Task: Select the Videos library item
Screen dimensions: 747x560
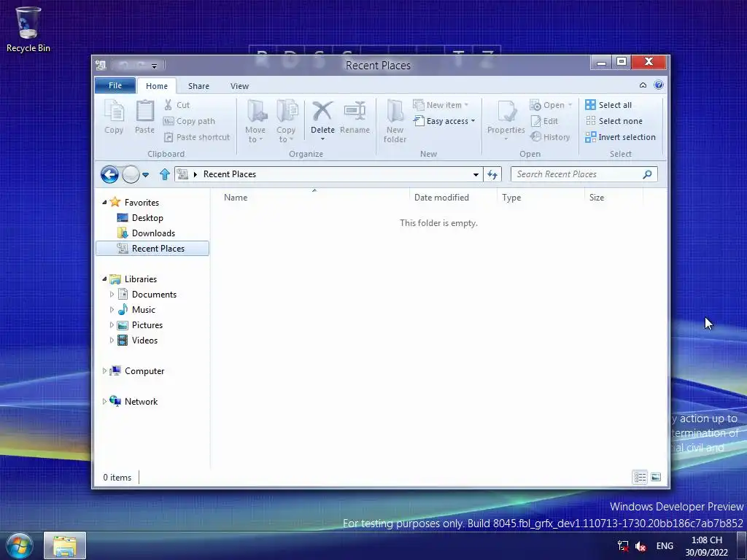Action: (x=144, y=341)
